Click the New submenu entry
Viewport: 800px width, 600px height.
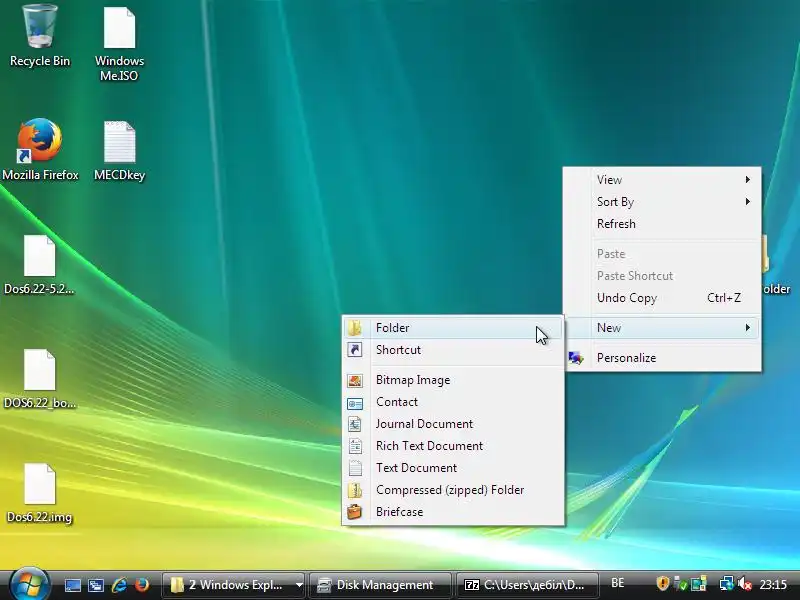point(662,328)
